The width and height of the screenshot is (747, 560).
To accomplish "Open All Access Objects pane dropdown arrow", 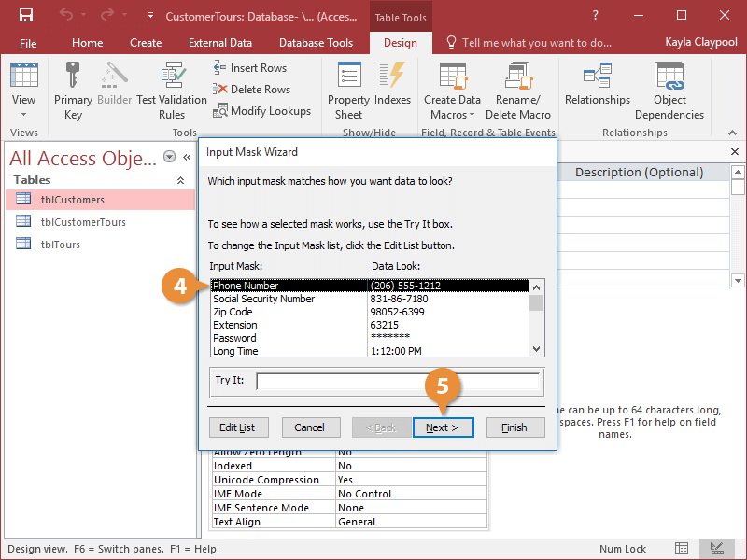I will [x=169, y=157].
